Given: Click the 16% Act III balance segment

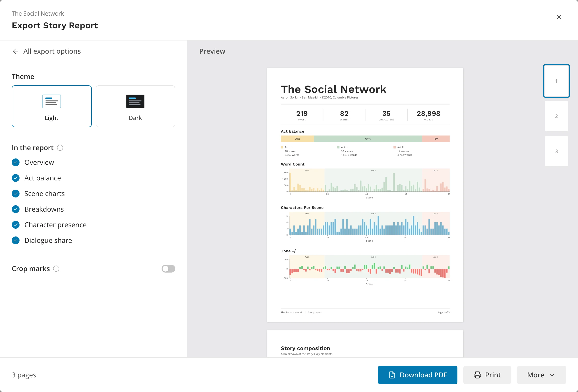Looking at the screenshot, I should point(436,139).
